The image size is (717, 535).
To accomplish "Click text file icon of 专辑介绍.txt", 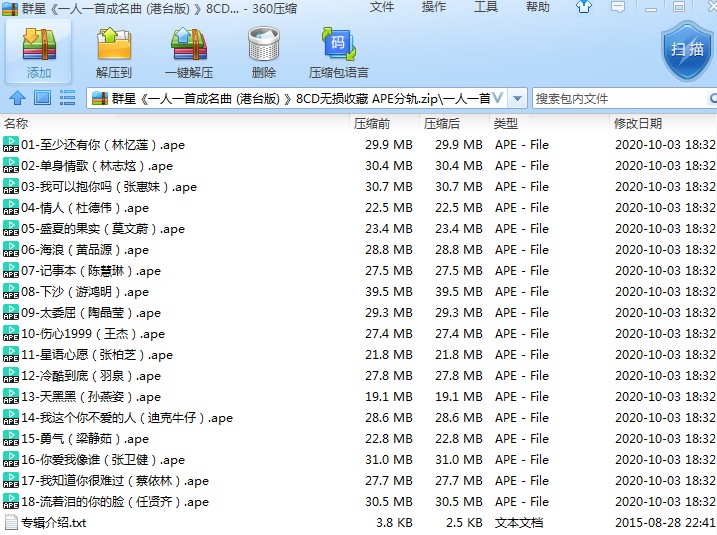I will click(x=11, y=523).
